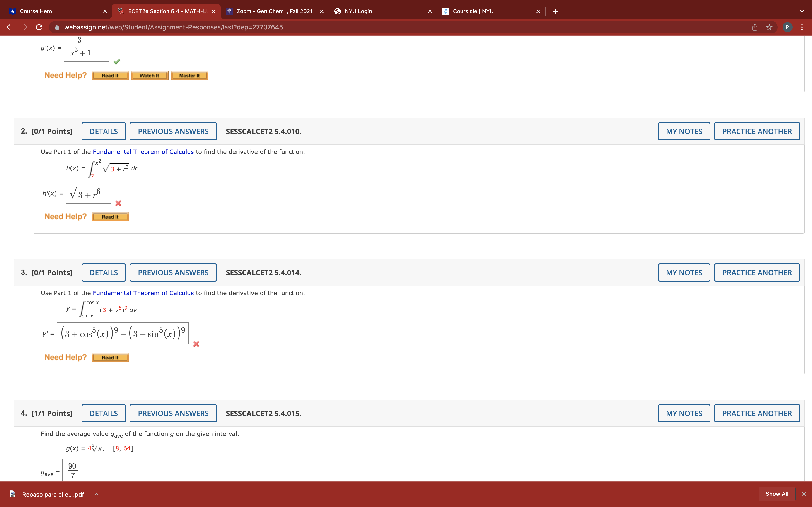Click Watch It under question 1
This screenshot has width=812, height=507.
point(150,75)
